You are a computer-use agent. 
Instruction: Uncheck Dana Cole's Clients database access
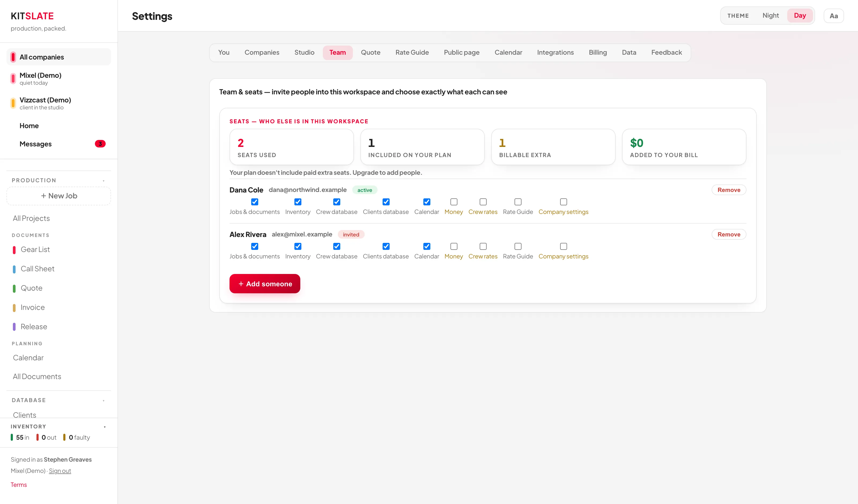(x=386, y=202)
